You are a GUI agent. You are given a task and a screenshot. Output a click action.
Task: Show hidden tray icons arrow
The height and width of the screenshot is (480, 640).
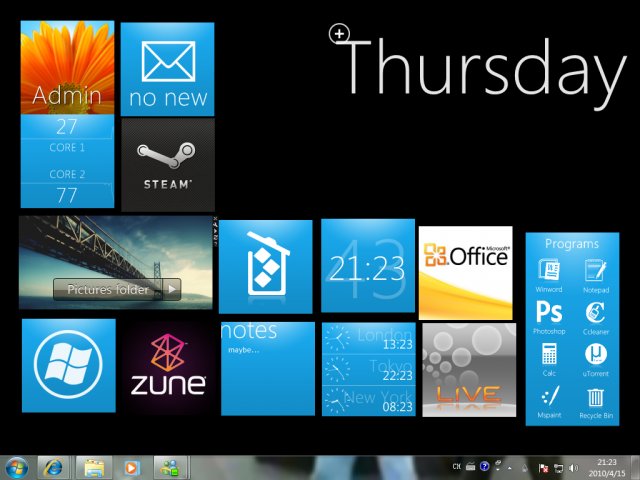point(509,468)
